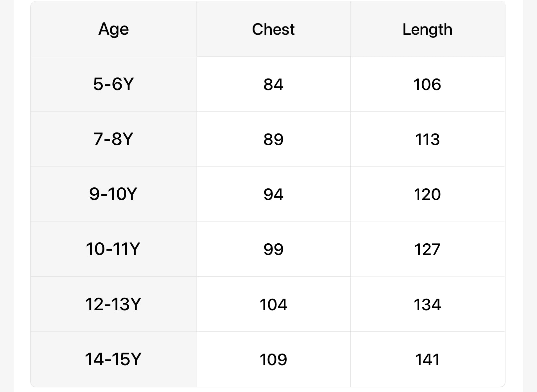This screenshot has height=392, width=537.
Task: Click the Length column header
Action: point(427,29)
